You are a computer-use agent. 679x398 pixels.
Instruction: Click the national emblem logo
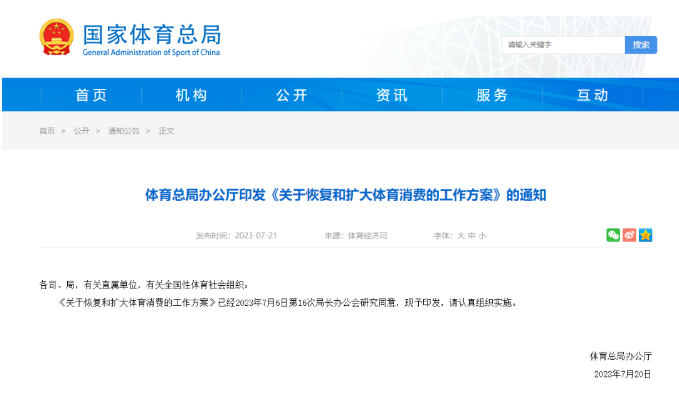(56, 37)
